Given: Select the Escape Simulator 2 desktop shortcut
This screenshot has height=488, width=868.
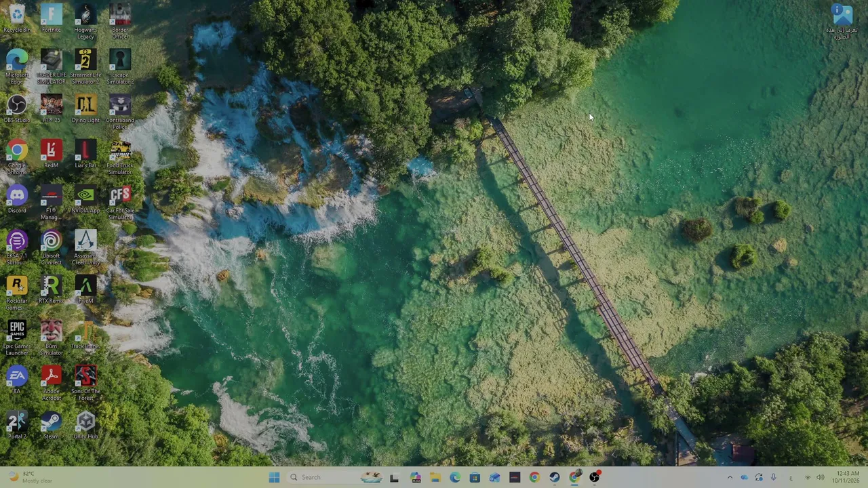Looking at the screenshot, I should click(120, 66).
